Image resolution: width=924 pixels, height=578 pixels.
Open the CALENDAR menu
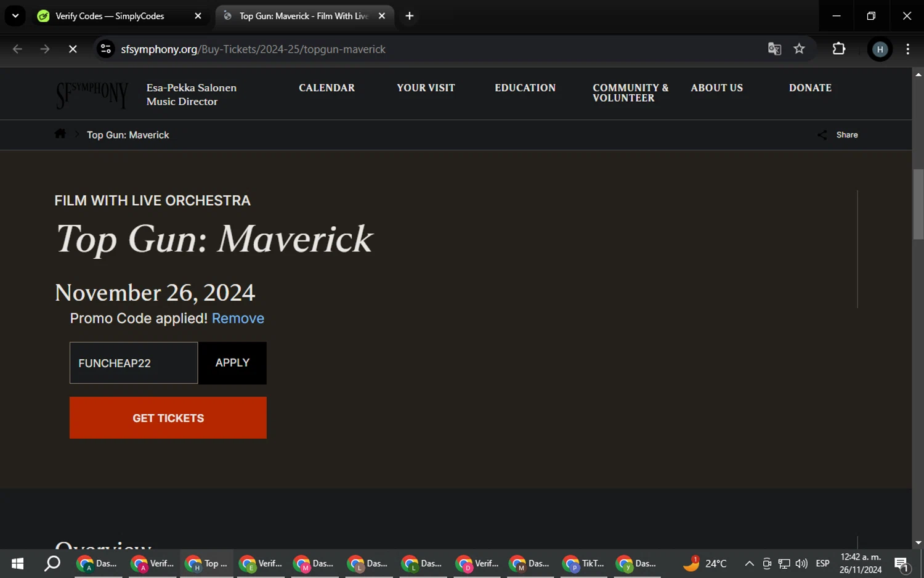click(x=326, y=88)
